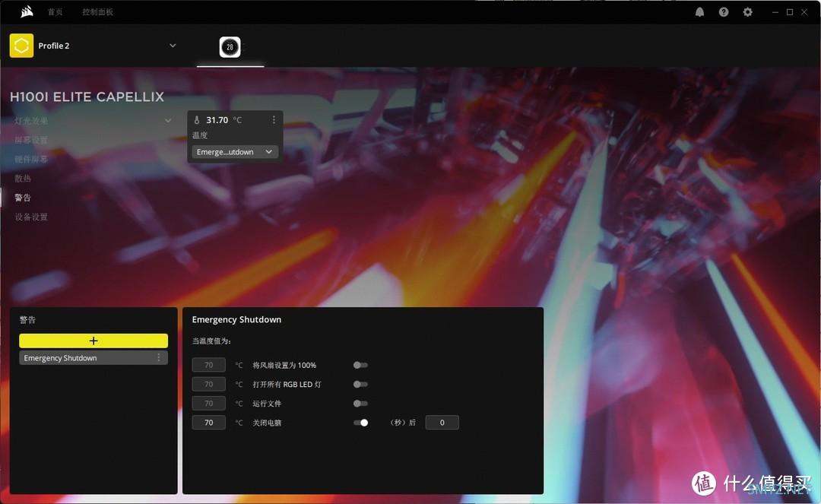Open 灯光效果 in the sidebar
This screenshot has height=504, width=821.
coord(31,121)
